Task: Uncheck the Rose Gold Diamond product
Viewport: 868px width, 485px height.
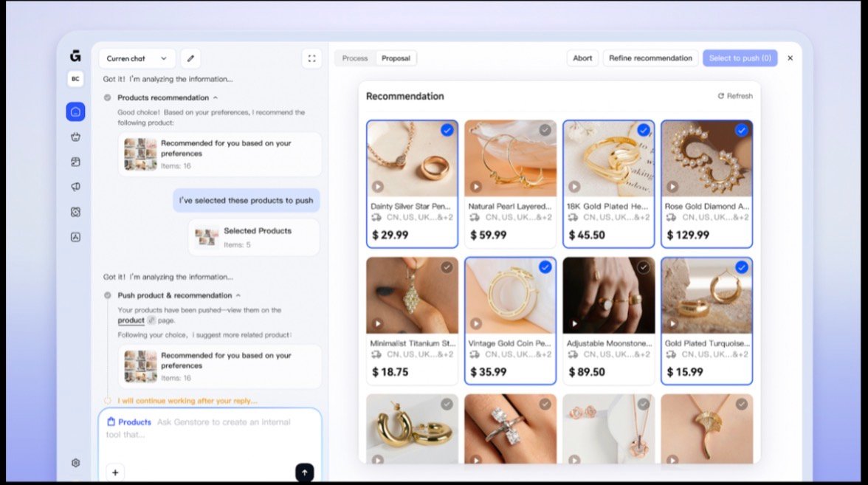Action: click(741, 131)
